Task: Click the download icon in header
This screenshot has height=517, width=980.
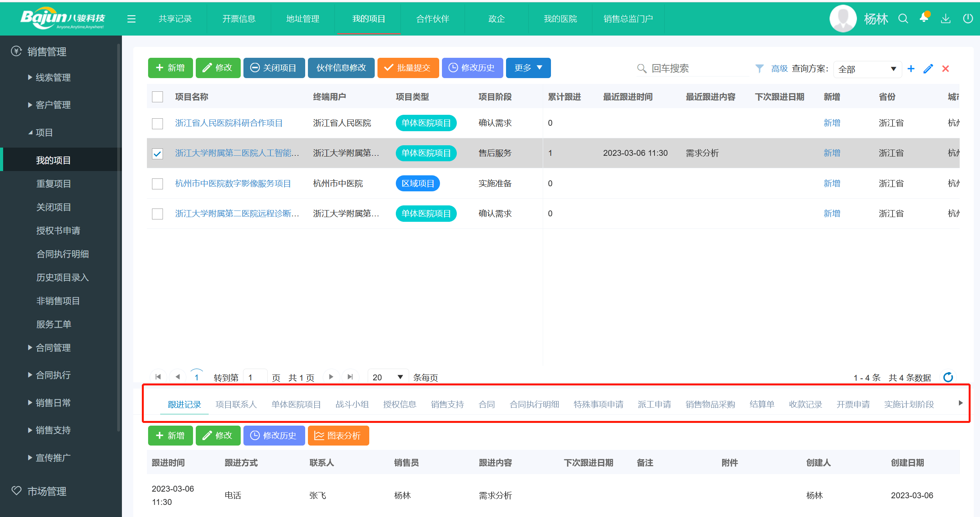Action: point(946,18)
